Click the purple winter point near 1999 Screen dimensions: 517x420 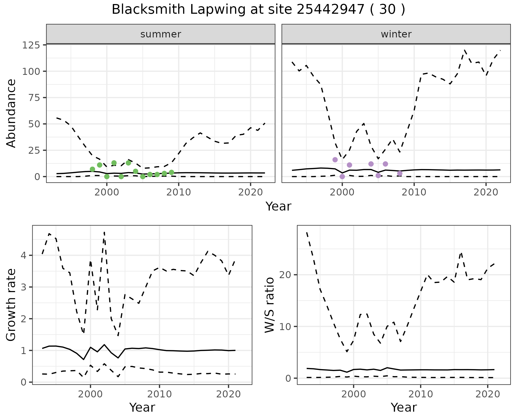[x=335, y=160]
